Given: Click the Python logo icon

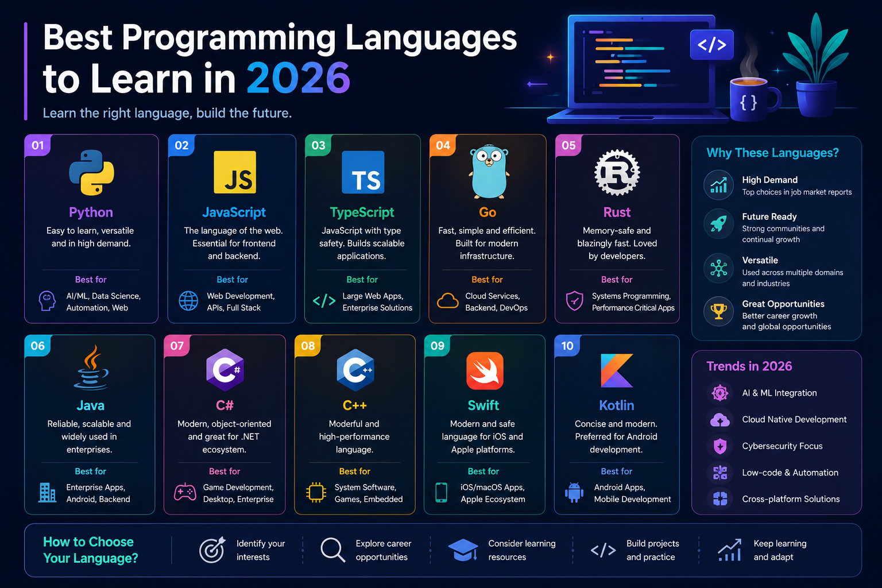Looking at the screenshot, I should (91, 172).
